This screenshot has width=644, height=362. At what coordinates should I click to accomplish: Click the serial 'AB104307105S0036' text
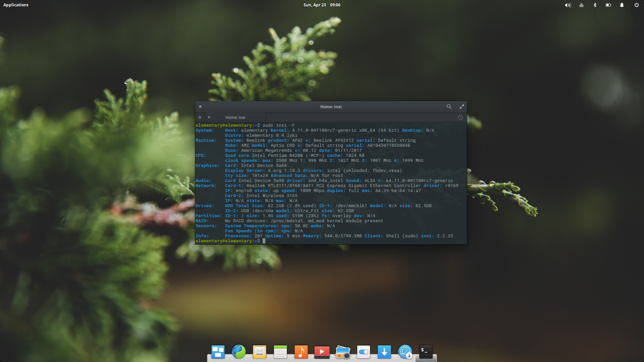click(x=389, y=145)
